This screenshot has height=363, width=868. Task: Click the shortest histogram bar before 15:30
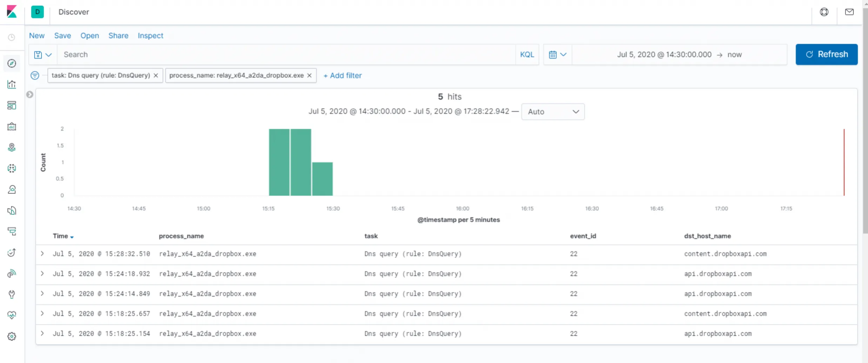(x=322, y=179)
